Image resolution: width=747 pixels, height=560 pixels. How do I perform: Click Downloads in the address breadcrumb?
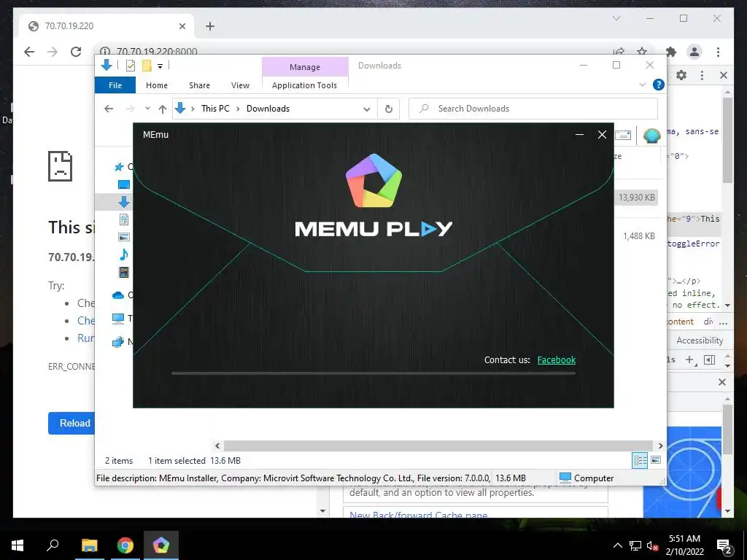[x=268, y=109]
